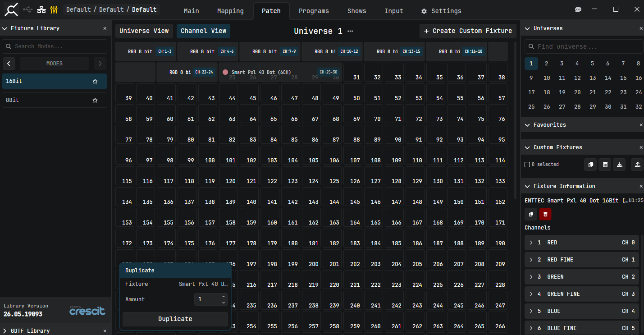This screenshot has width=644, height=335.
Task: Click the network topology icon in top bar
Action: (x=41, y=9)
